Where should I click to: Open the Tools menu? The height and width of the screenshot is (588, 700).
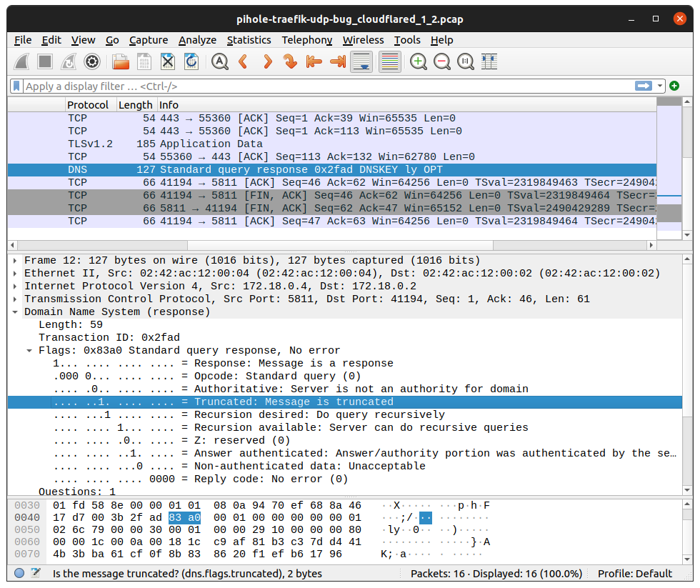point(407,40)
